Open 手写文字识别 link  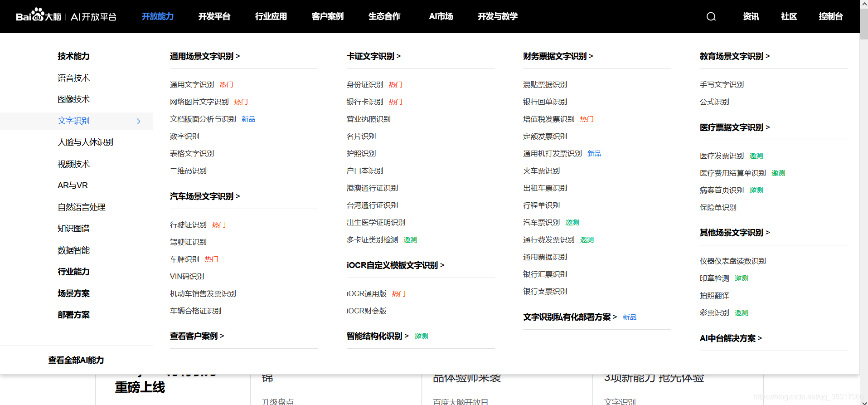click(x=722, y=85)
